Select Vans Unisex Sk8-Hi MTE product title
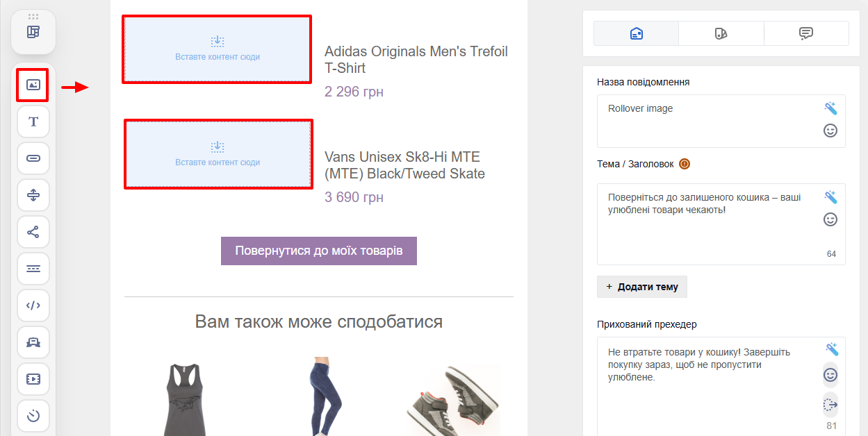The width and height of the screenshot is (868, 436). 404,165
